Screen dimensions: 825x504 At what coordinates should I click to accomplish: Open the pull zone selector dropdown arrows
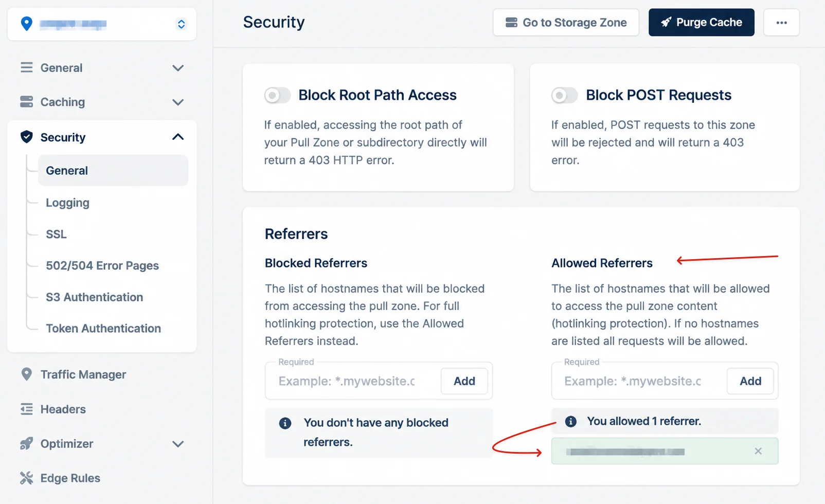point(181,24)
